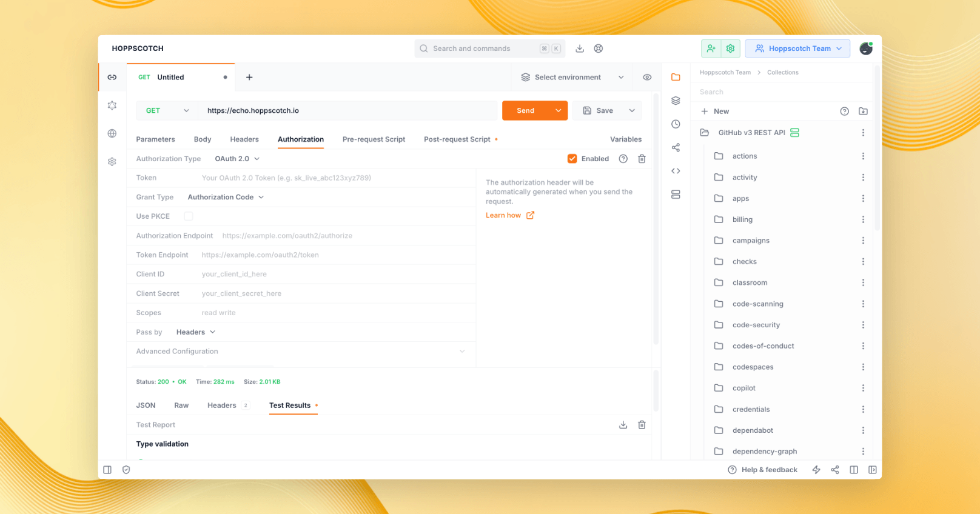Open the REST link icon in left sidebar
This screenshot has width=980, height=514.
(x=112, y=77)
